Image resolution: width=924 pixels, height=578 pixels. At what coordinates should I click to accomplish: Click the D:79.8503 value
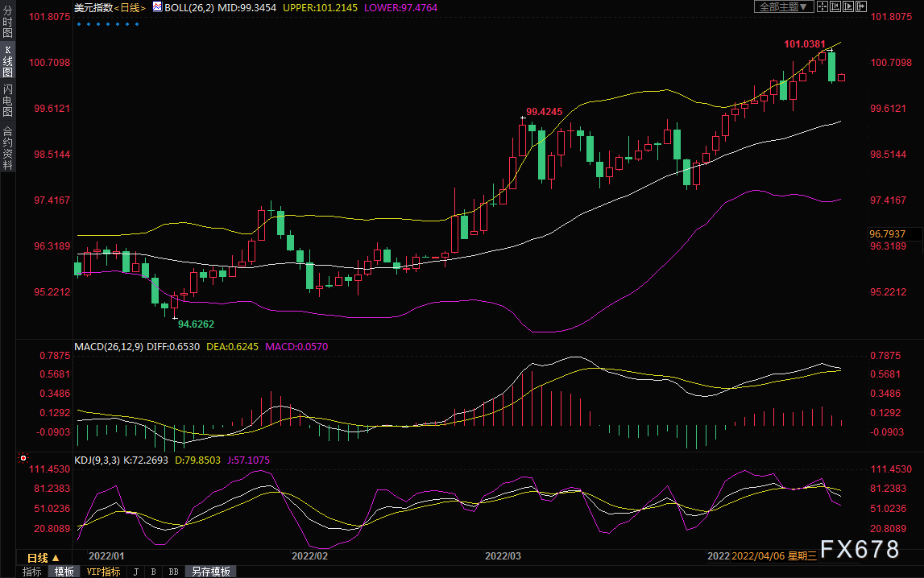197,460
